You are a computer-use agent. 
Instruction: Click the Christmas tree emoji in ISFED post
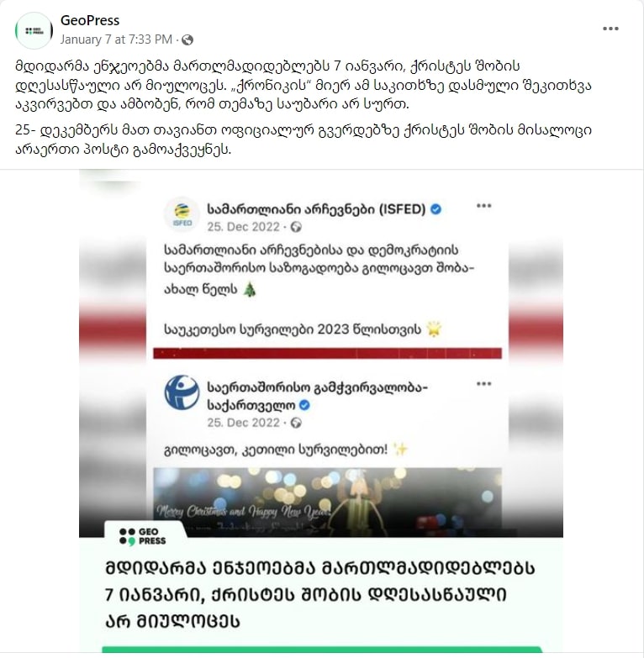[250, 289]
